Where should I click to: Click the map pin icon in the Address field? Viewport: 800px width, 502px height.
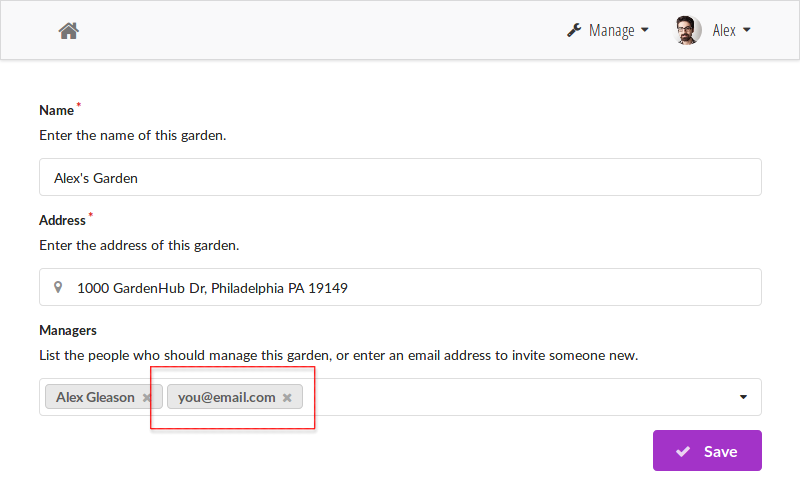pyautogui.click(x=58, y=287)
